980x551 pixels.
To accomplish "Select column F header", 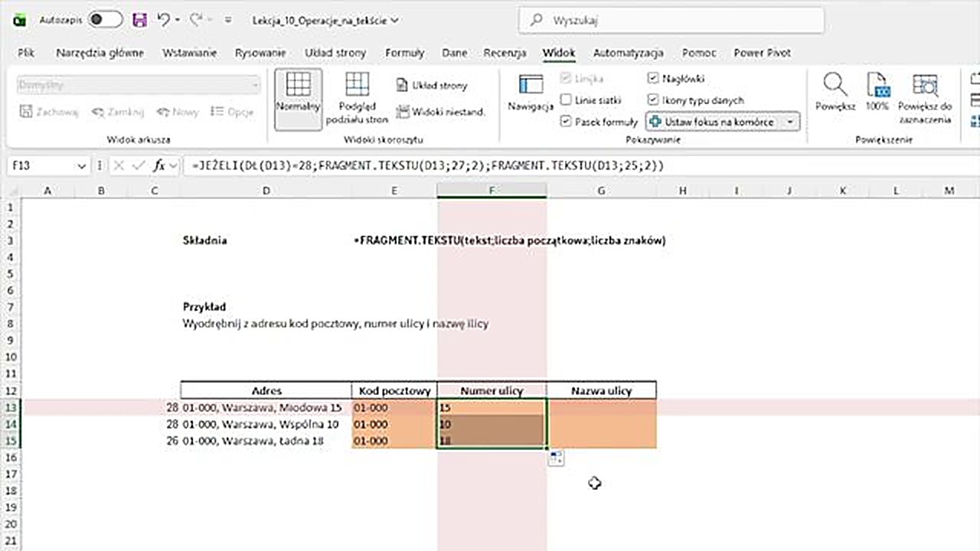I will click(x=492, y=191).
